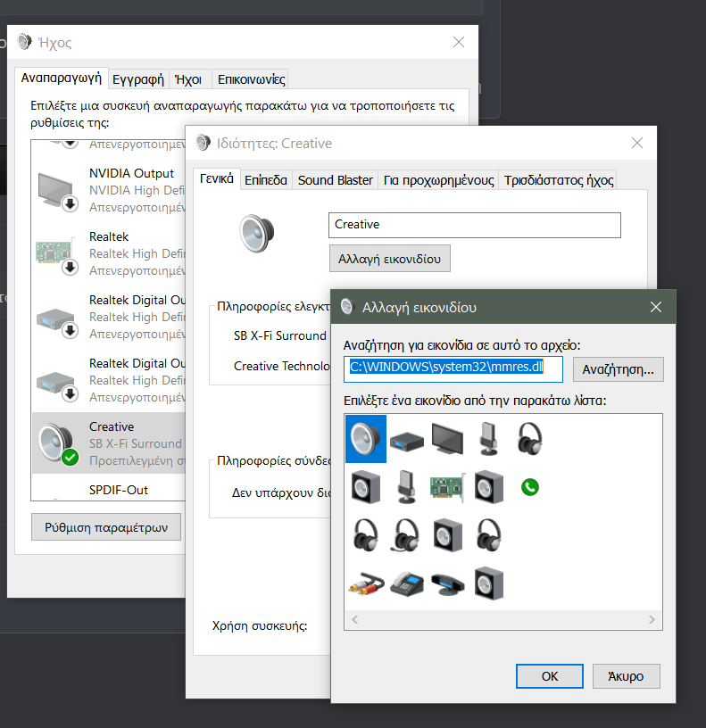Screen dimensions: 706x728
Task: Choose the AV receiver box icon
Action: click(x=407, y=439)
